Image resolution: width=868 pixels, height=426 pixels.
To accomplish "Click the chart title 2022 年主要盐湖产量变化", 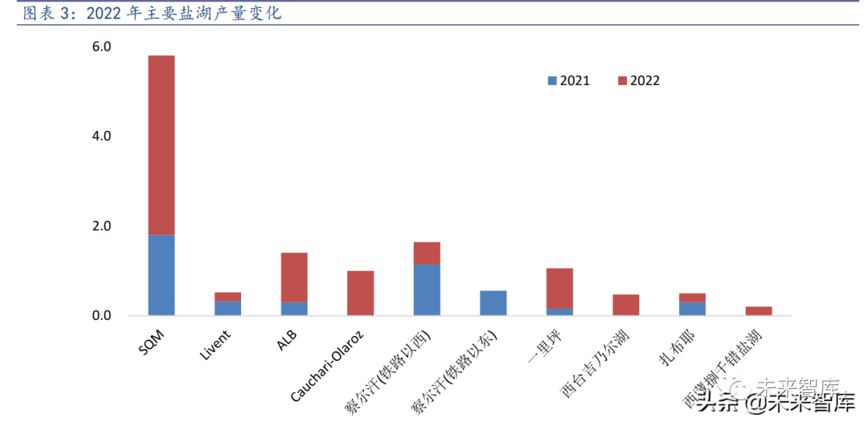I will (184, 14).
